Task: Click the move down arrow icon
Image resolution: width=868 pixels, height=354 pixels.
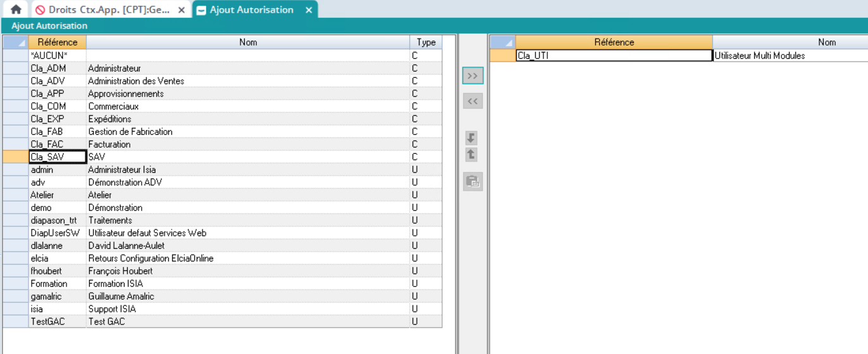Action: click(x=471, y=138)
